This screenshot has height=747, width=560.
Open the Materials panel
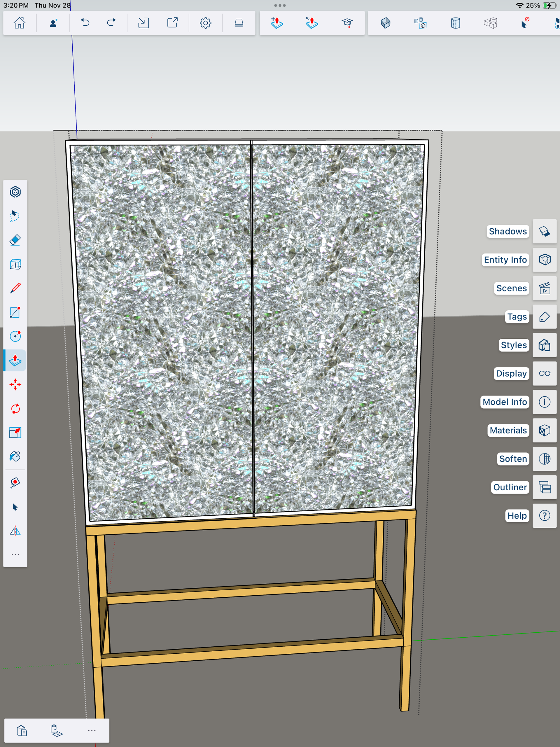[x=544, y=430]
